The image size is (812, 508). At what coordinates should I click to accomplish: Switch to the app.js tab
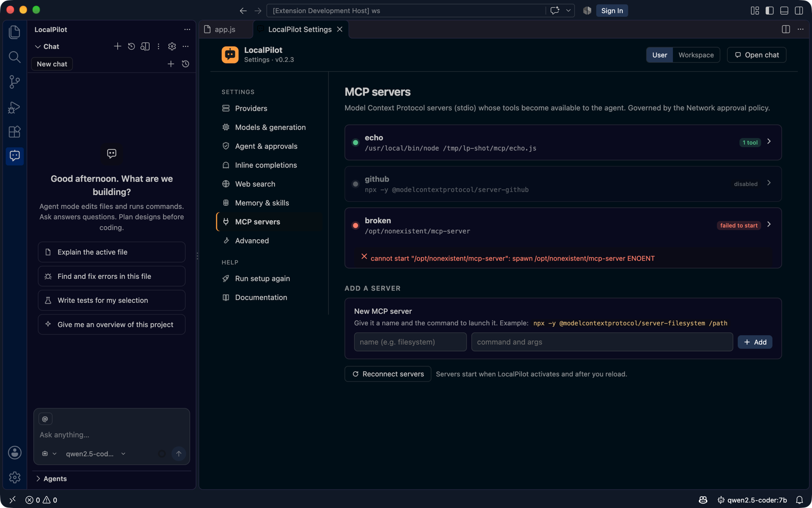pos(225,29)
